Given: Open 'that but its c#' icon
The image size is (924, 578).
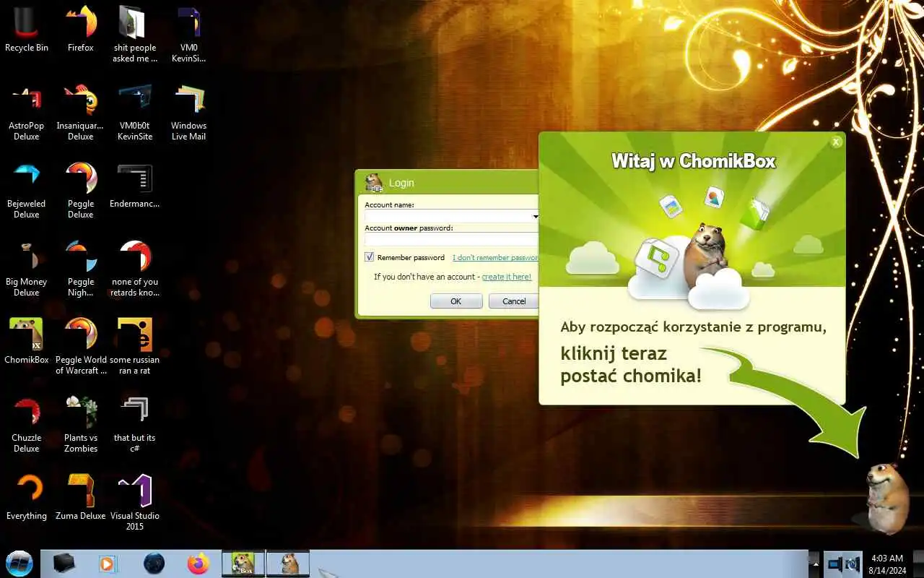Looking at the screenshot, I should pyautogui.click(x=134, y=424).
